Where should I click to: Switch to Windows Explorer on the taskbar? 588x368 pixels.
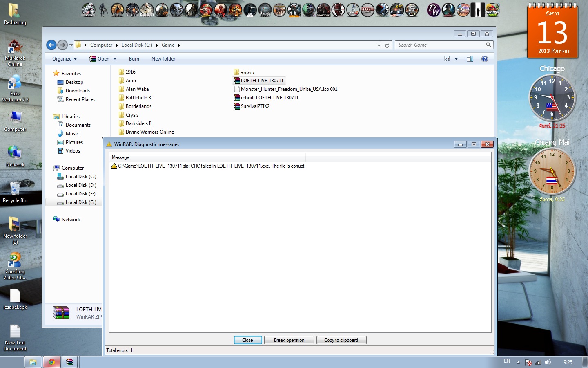tap(33, 362)
